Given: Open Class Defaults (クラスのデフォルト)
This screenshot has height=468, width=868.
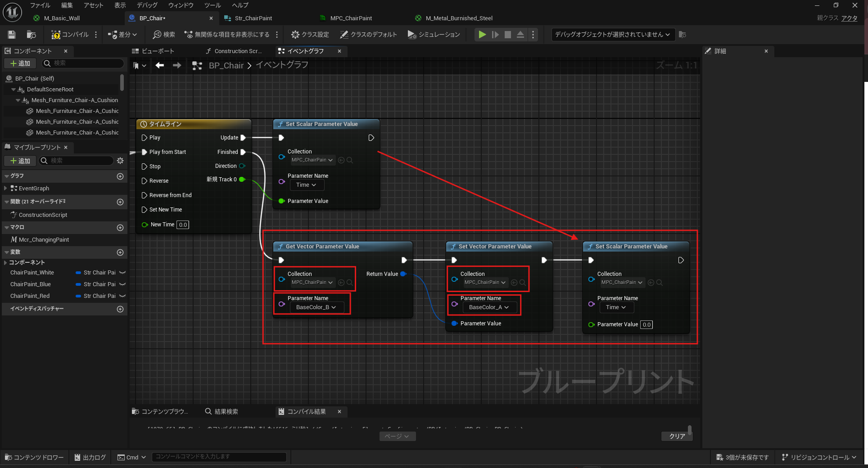Looking at the screenshot, I should (368, 35).
